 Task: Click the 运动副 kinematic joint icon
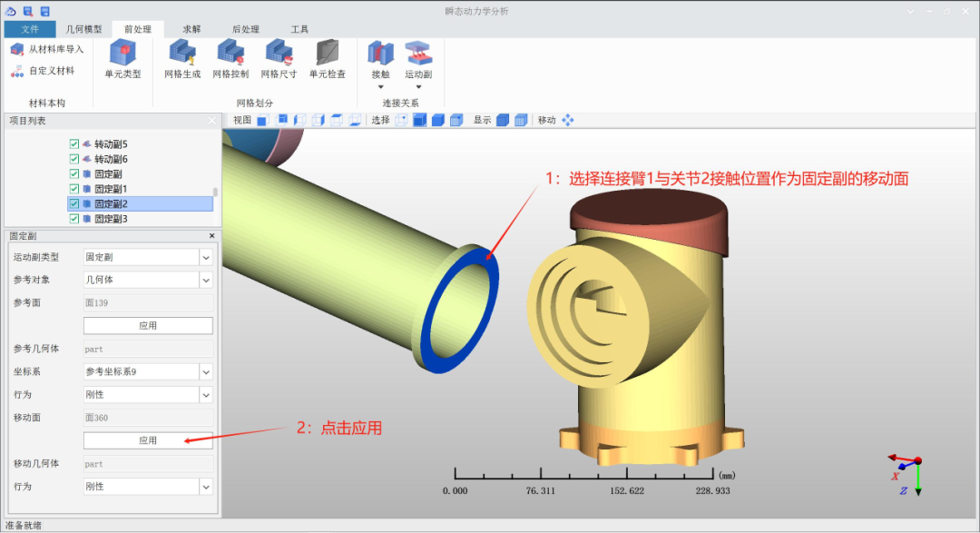tap(418, 54)
